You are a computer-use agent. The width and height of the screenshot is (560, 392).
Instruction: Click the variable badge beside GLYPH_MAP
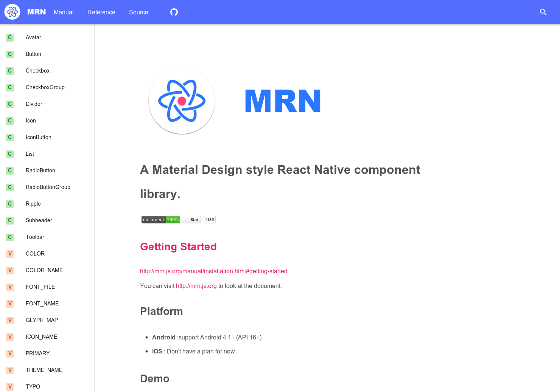pos(10,320)
